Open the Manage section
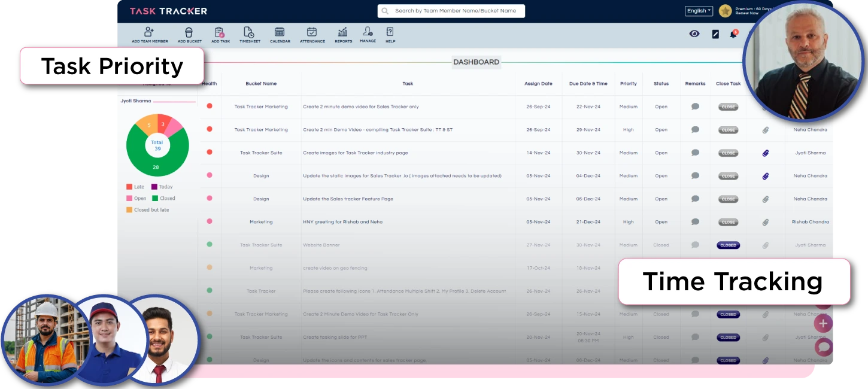Viewport: 868px width, 389px height. (x=368, y=35)
